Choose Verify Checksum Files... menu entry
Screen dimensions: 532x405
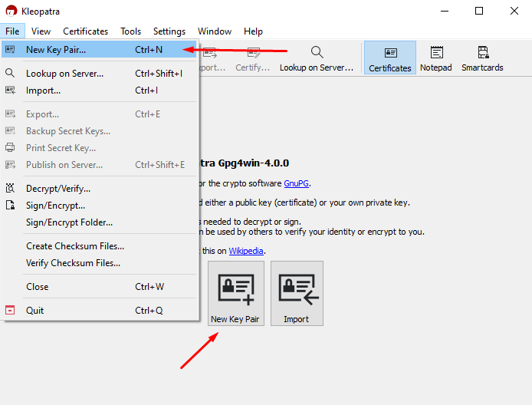pos(99,263)
